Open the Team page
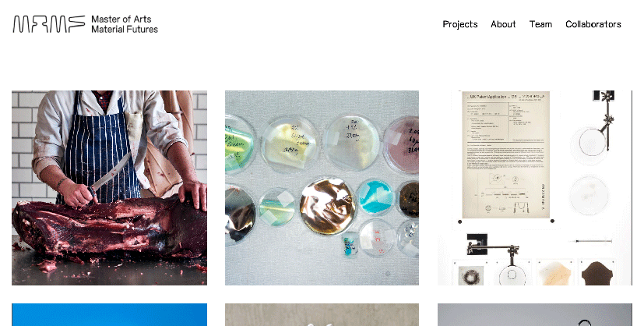This screenshot has width=644, height=326. pos(540,24)
